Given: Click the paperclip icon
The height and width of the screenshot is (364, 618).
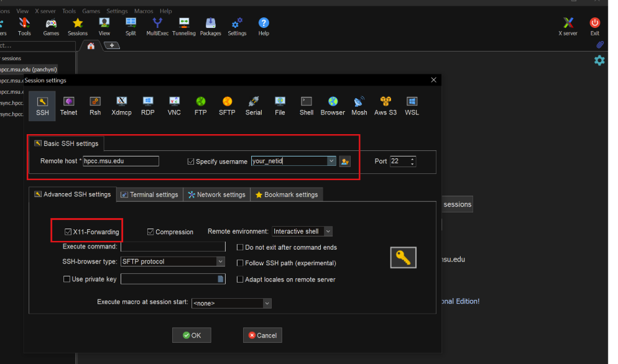Looking at the screenshot, I should point(600,45).
